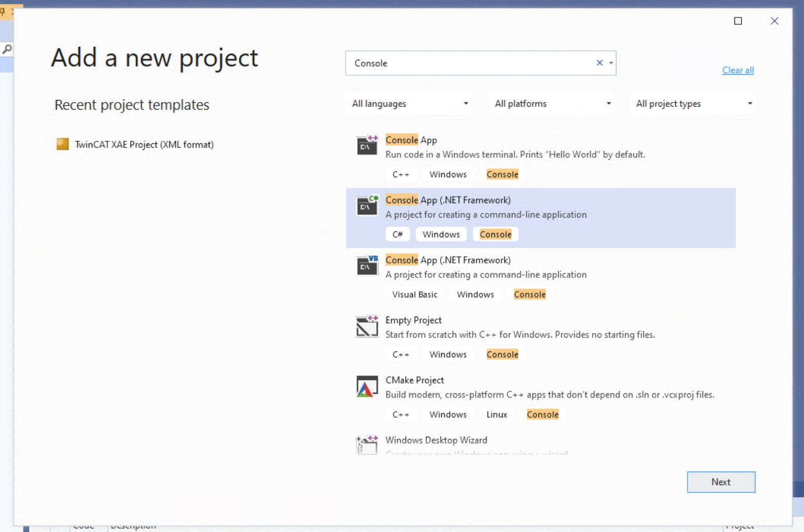Viewport: 804px width, 532px height.
Task: Select Console App (.NET Framework) C# template title
Action: click(448, 200)
